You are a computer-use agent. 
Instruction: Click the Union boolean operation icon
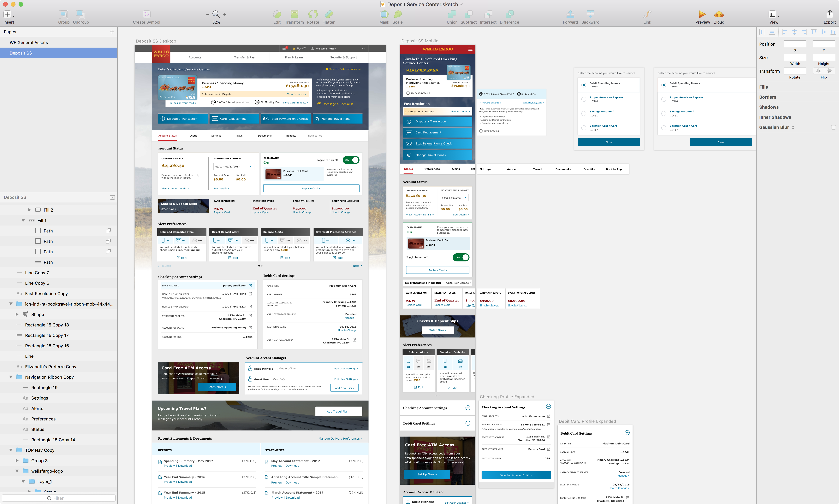(x=452, y=15)
